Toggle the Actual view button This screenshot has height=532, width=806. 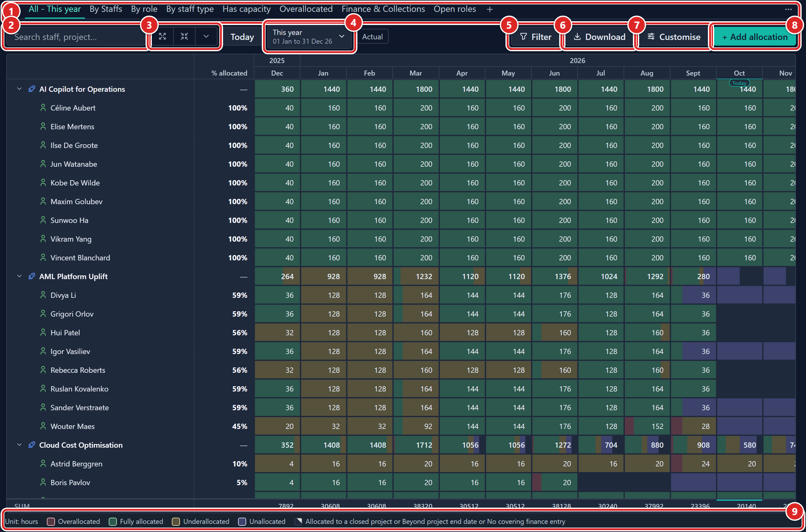372,37
